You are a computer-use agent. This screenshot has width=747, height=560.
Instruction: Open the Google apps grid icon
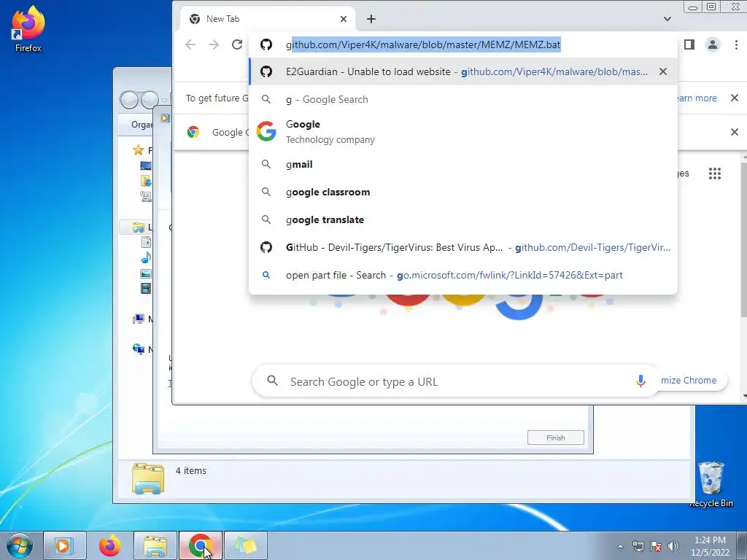tap(715, 174)
